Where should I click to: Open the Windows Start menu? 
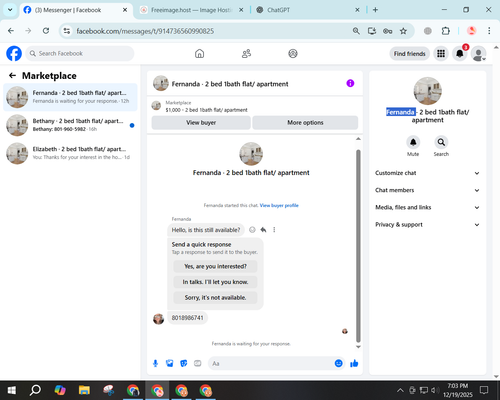(x=11, y=390)
